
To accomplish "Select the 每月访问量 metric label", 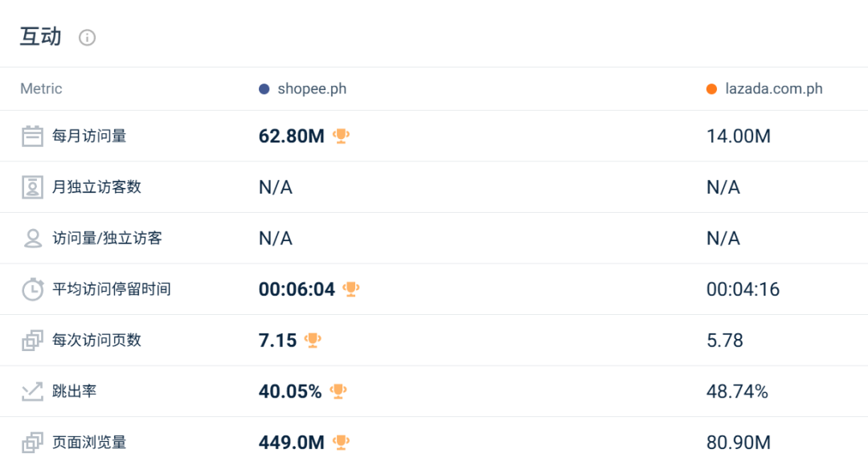I will click(x=89, y=137).
